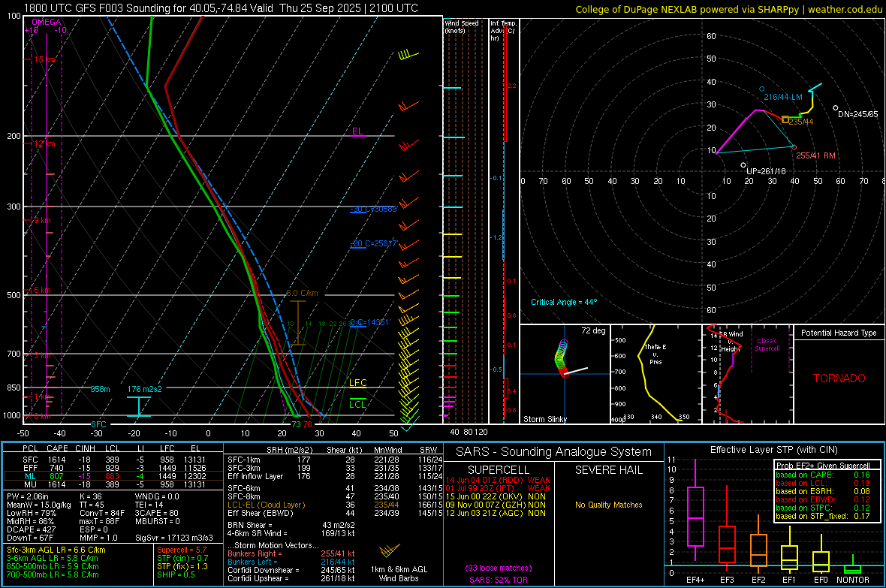Click the orange mean-wind square marker on hodograph
886x588 pixels.
[785, 120]
